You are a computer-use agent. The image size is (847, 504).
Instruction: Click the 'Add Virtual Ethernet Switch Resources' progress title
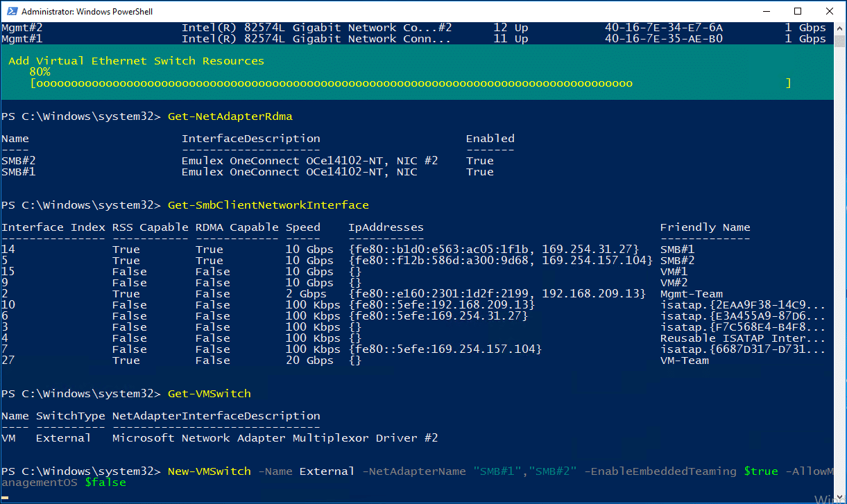(136, 61)
